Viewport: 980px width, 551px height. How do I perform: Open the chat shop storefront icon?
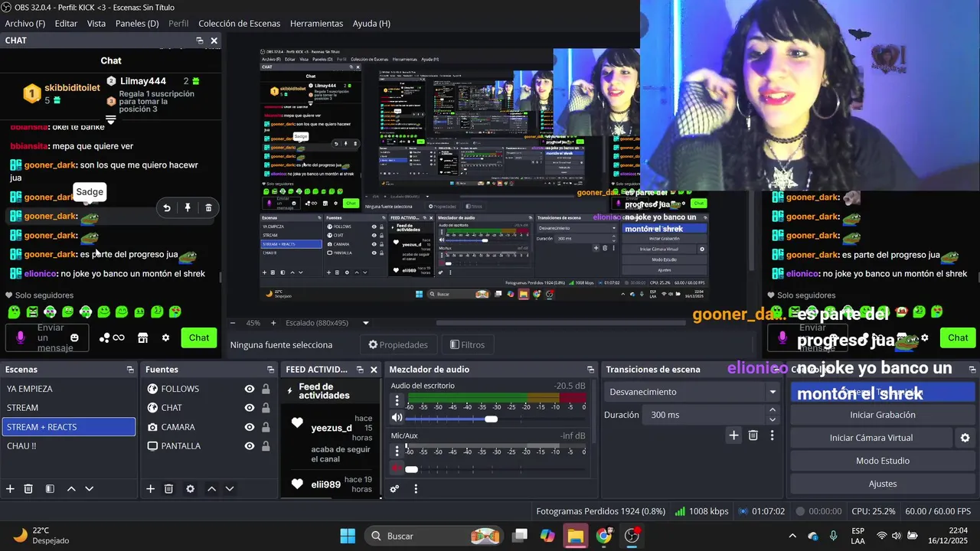(x=142, y=337)
